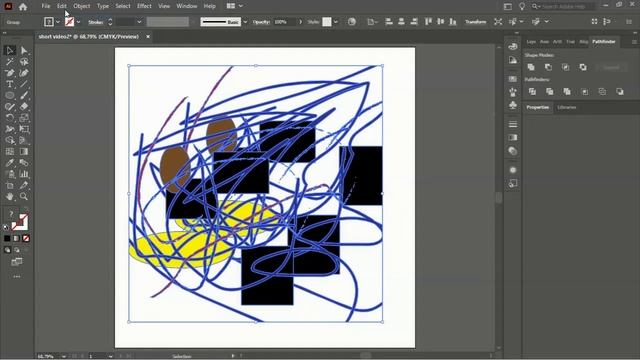
Task: Click Unite in Pathfinder Shape Modes
Action: pos(531,67)
